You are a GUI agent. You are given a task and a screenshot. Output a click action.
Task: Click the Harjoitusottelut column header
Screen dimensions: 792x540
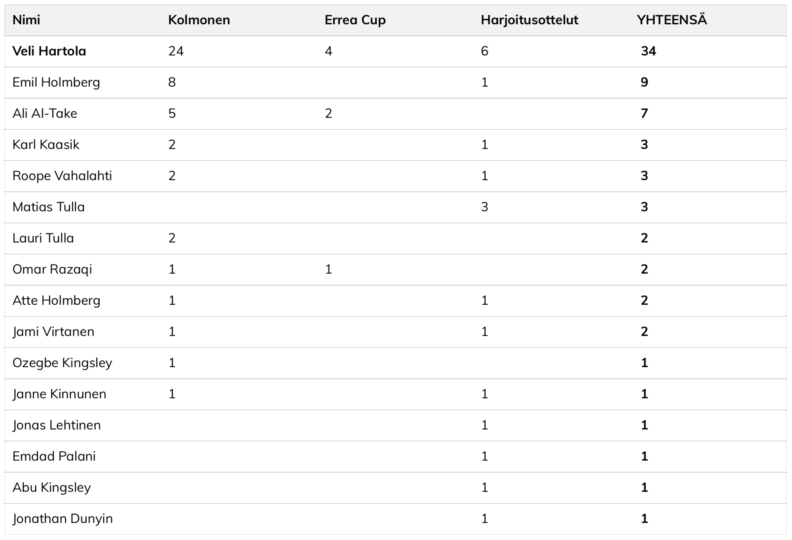[529, 20]
